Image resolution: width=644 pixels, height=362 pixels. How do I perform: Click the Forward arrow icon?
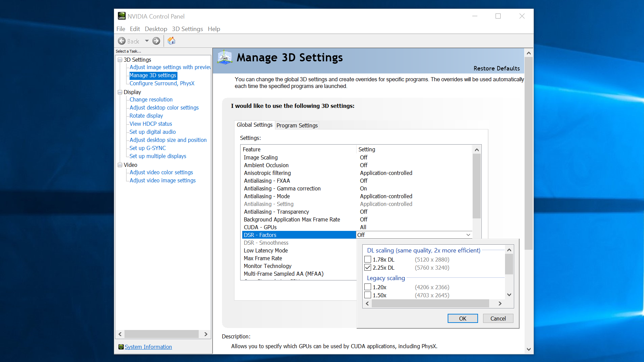pos(156,41)
